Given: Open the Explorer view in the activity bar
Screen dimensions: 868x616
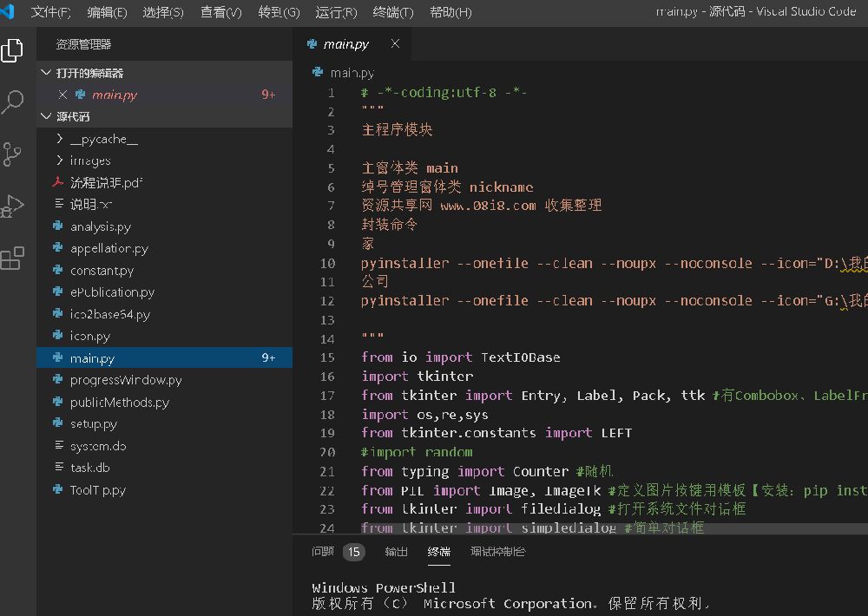Looking at the screenshot, I should point(13,50).
